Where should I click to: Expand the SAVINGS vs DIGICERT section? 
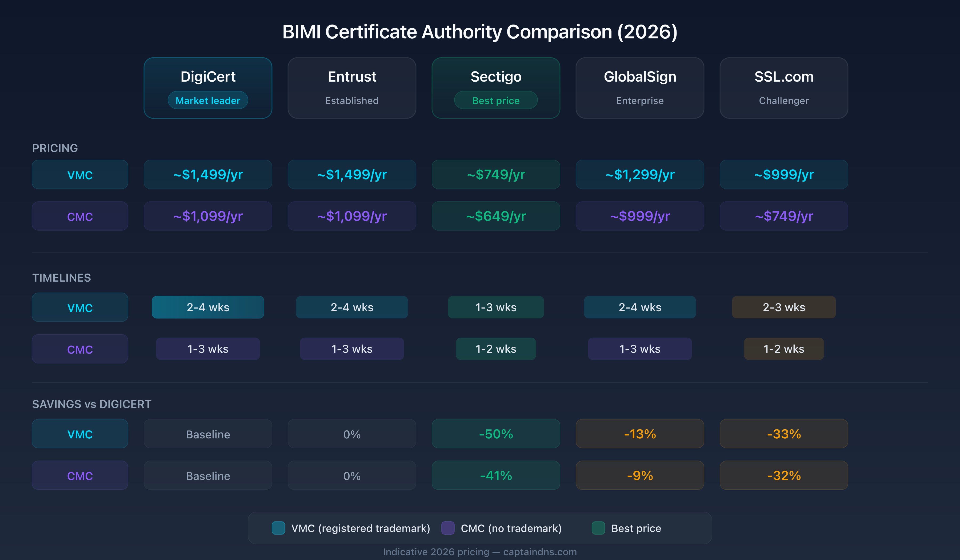[x=92, y=404]
